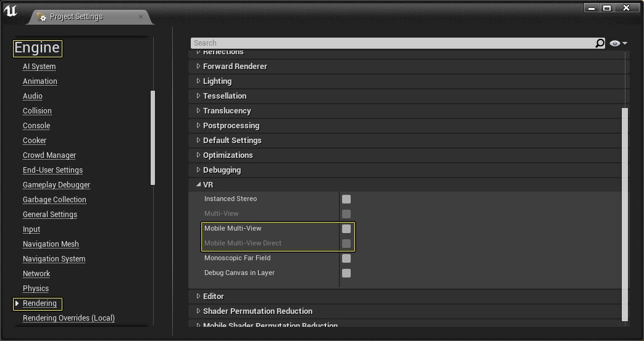Viewport: 644px width, 341px height.
Task: Expand the Tessellation section
Action: [198, 96]
